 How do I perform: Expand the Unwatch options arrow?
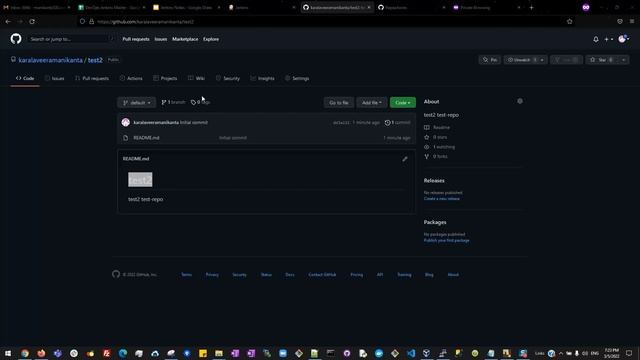tap(542, 60)
